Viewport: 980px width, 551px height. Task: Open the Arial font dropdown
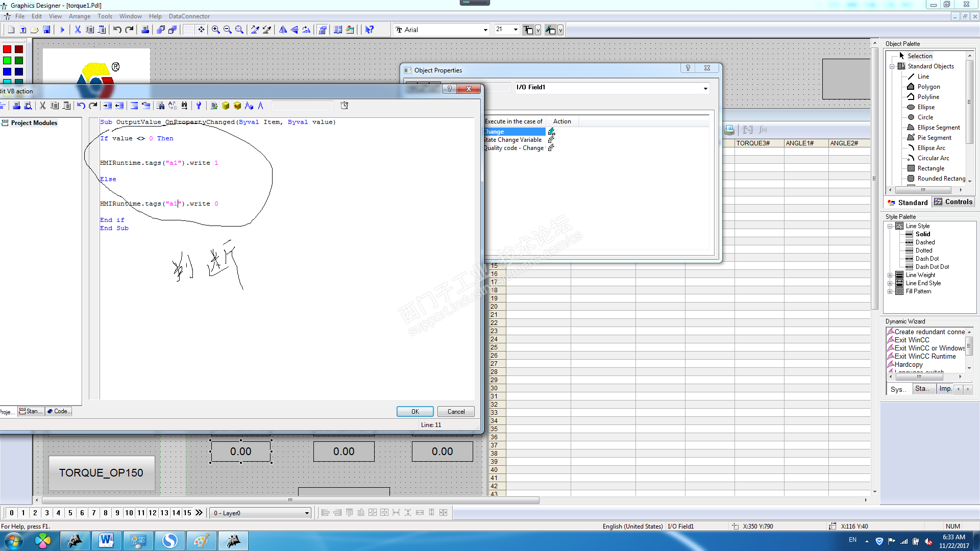(485, 30)
